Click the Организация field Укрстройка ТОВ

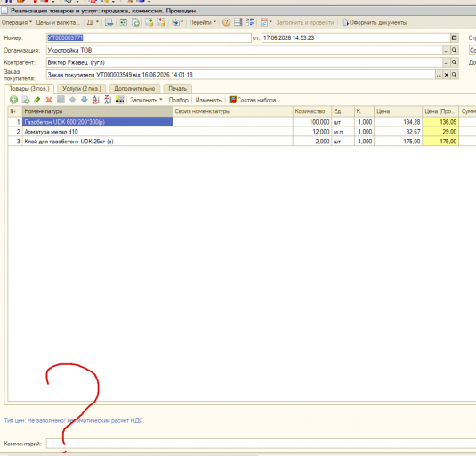click(245, 50)
